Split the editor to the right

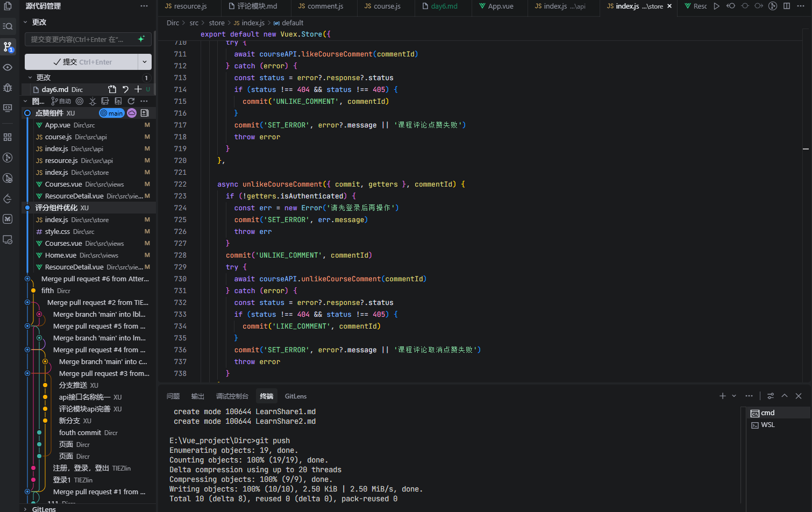(787, 6)
